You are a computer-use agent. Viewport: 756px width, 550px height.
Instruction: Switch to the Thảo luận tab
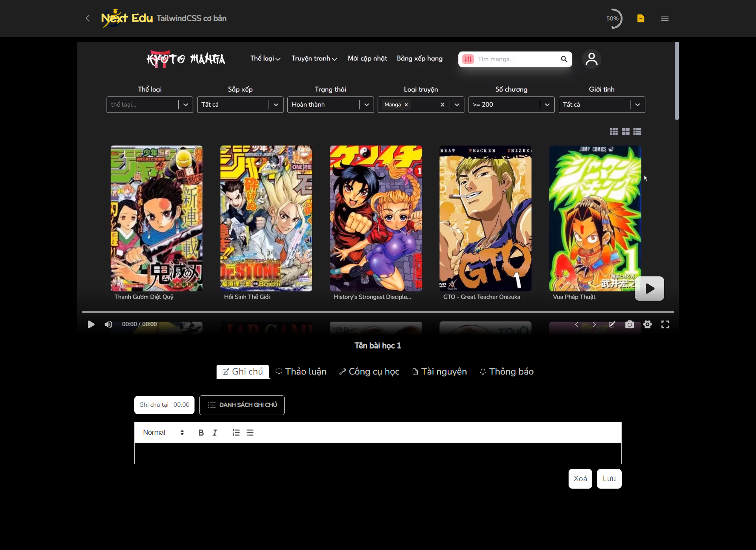301,372
